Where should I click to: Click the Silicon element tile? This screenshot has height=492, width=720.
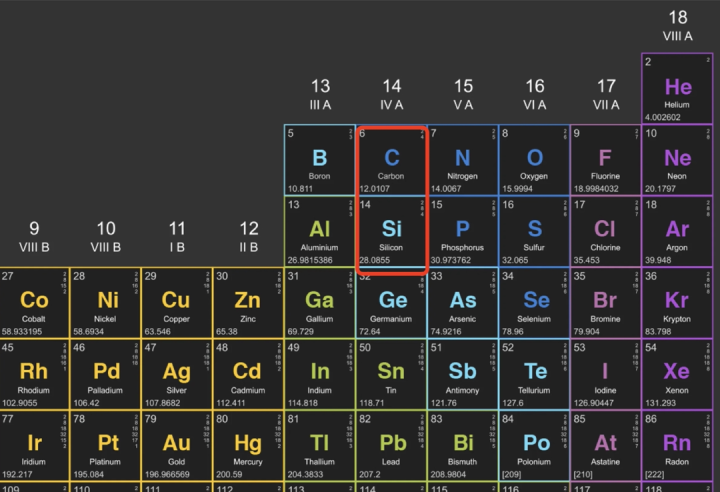(x=392, y=232)
